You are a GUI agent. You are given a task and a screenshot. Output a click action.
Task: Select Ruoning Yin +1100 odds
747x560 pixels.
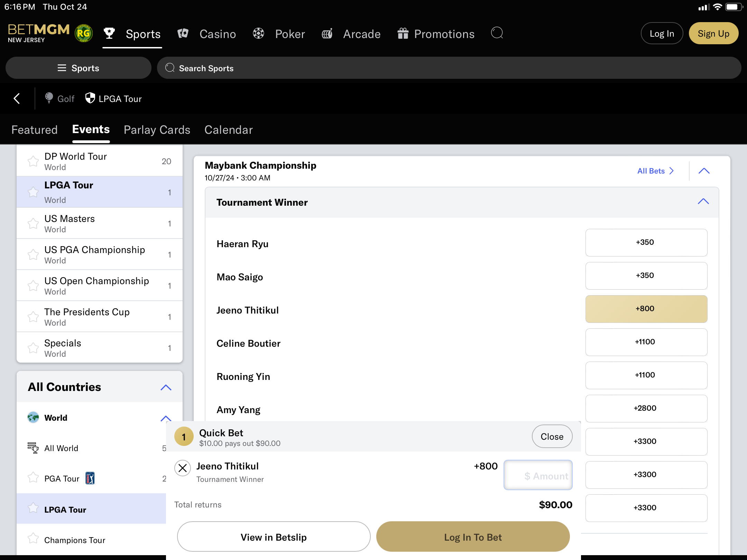(646, 375)
